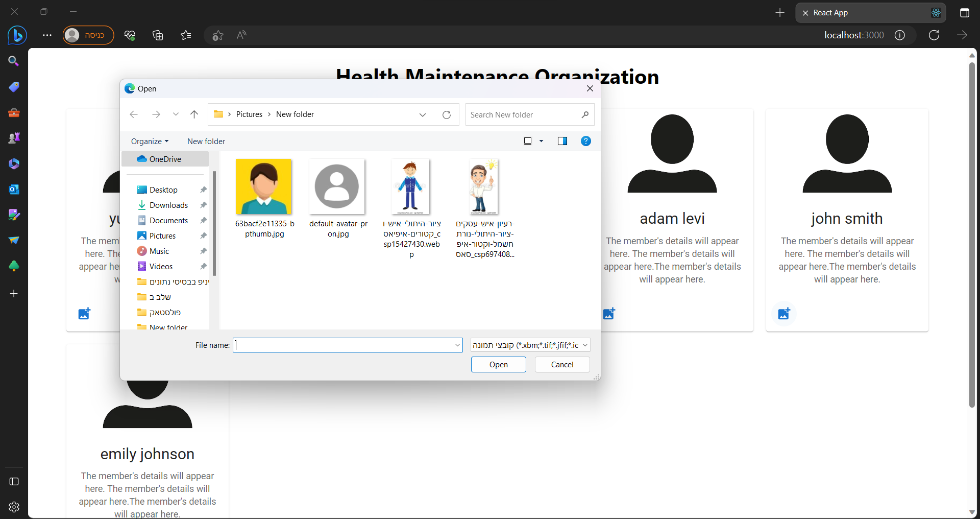Open the sidebar Games chess icon
The width and height of the screenshot is (980, 519).
click(x=14, y=138)
